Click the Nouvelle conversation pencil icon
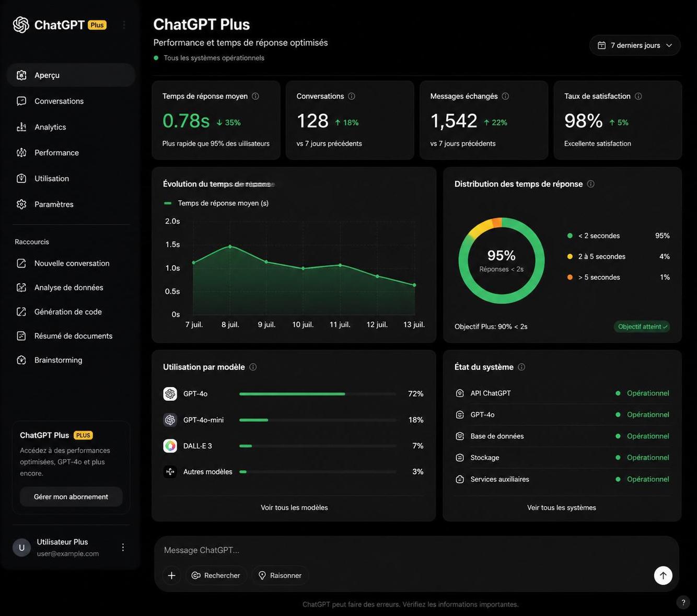697x616 pixels. coord(21,263)
